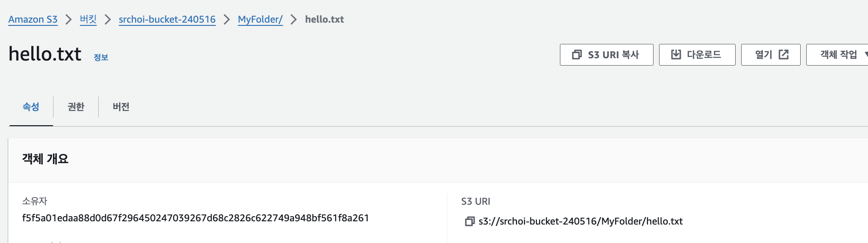The image size is (868, 243).
Task: Click external-link icon in 열기 button
Action: coord(784,55)
